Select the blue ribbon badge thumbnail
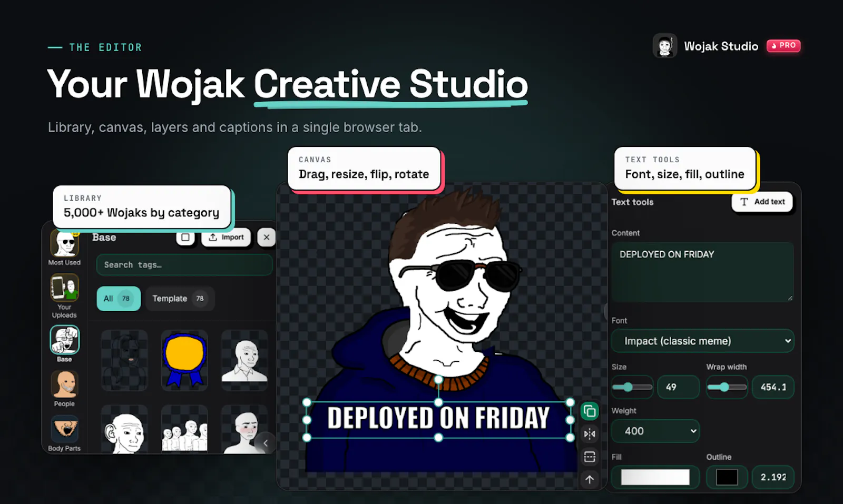 [184, 360]
